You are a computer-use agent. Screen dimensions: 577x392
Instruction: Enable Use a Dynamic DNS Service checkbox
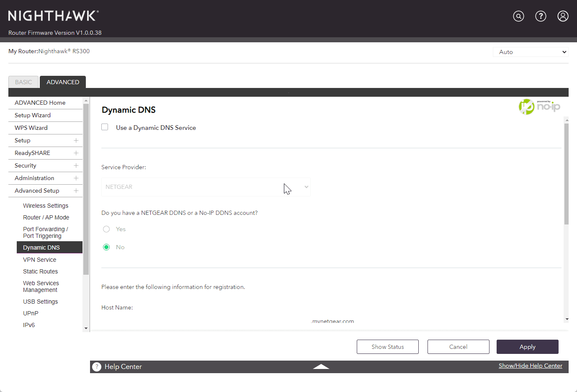pos(105,127)
